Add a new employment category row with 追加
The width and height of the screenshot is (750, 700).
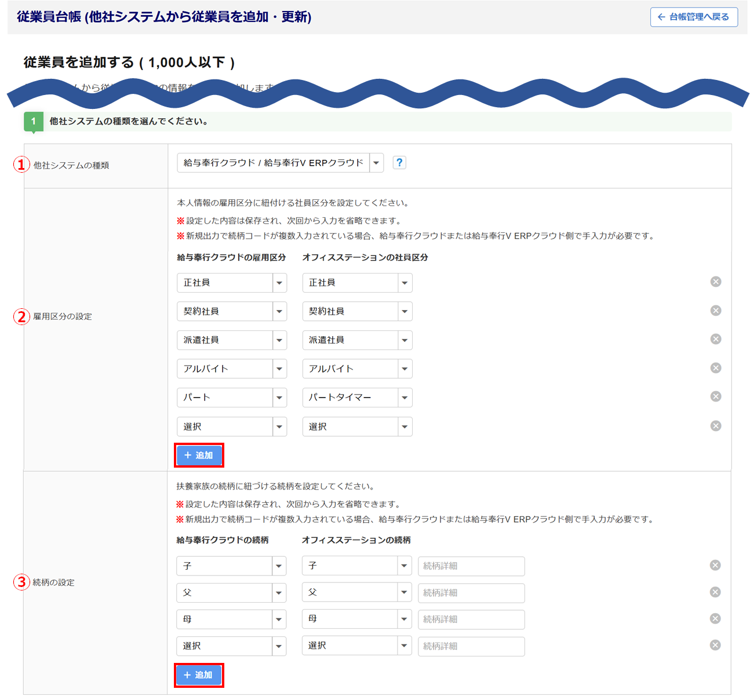(199, 455)
